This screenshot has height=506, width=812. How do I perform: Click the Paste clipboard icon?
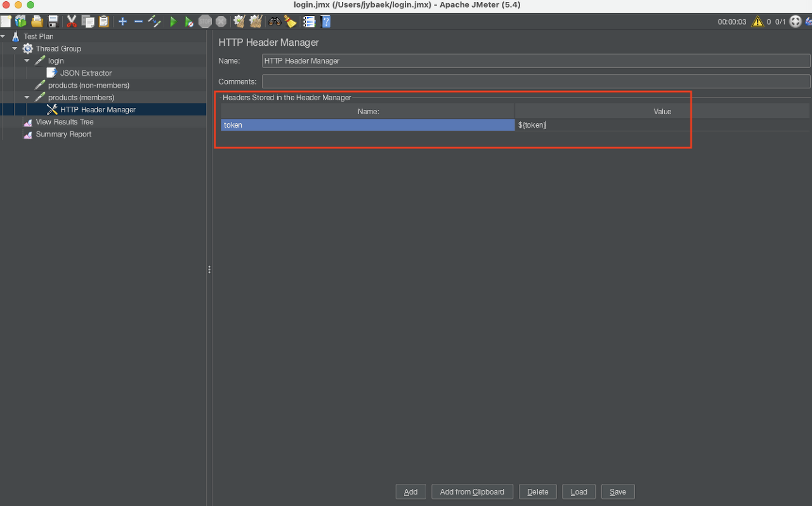103,22
